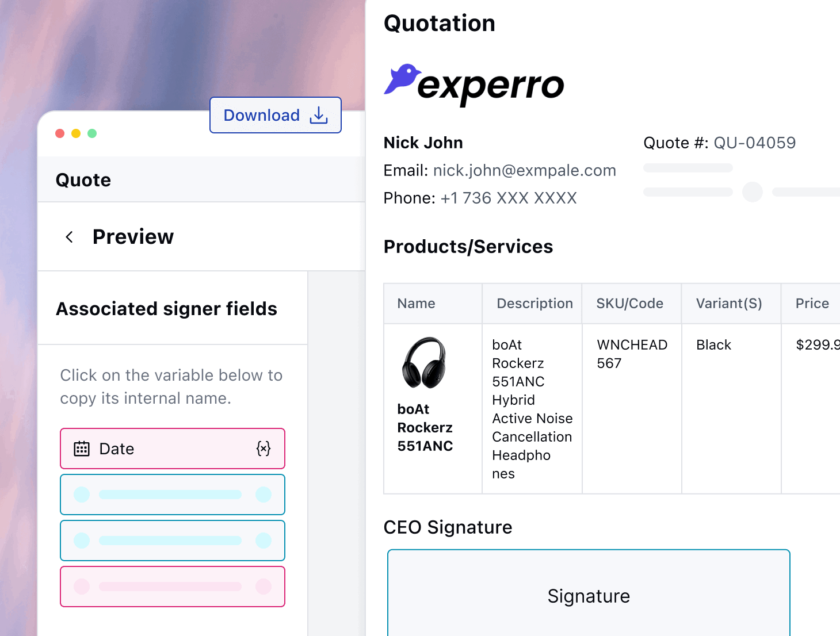Viewport: 840px width, 636px height.
Task: Click the nick.john@exmpale.com email address
Action: (524, 170)
